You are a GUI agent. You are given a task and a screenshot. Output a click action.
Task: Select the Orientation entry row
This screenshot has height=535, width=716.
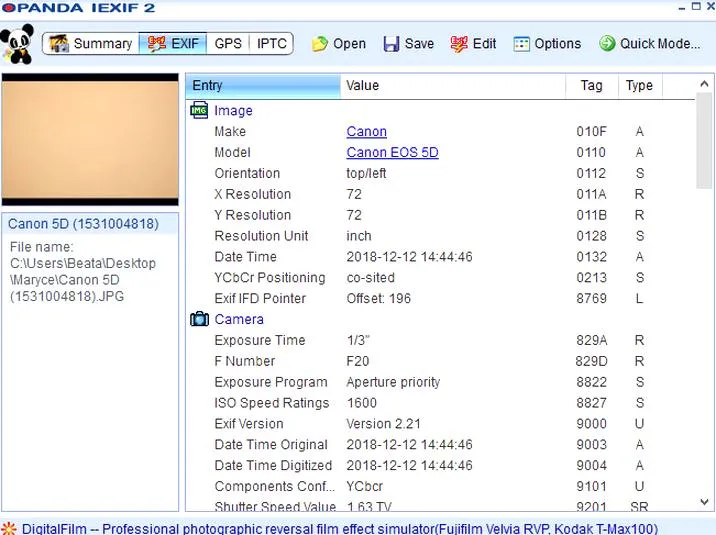[442, 173]
